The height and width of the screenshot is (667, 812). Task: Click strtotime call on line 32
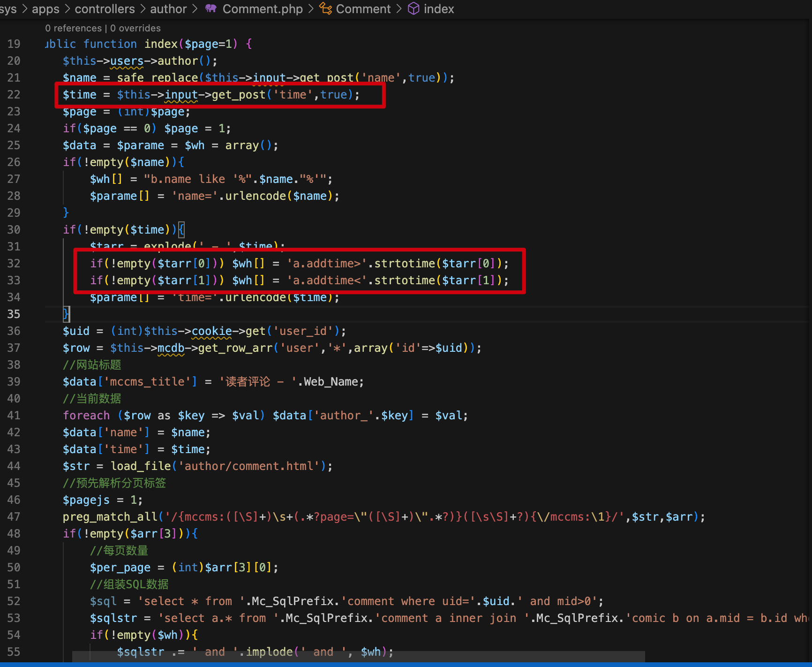click(404, 263)
